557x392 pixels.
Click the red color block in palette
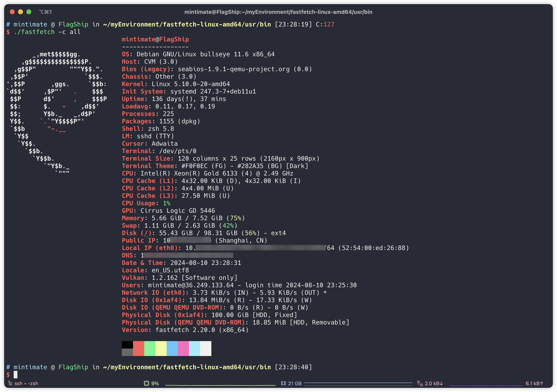pyautogui.click(x=138, y=348)
